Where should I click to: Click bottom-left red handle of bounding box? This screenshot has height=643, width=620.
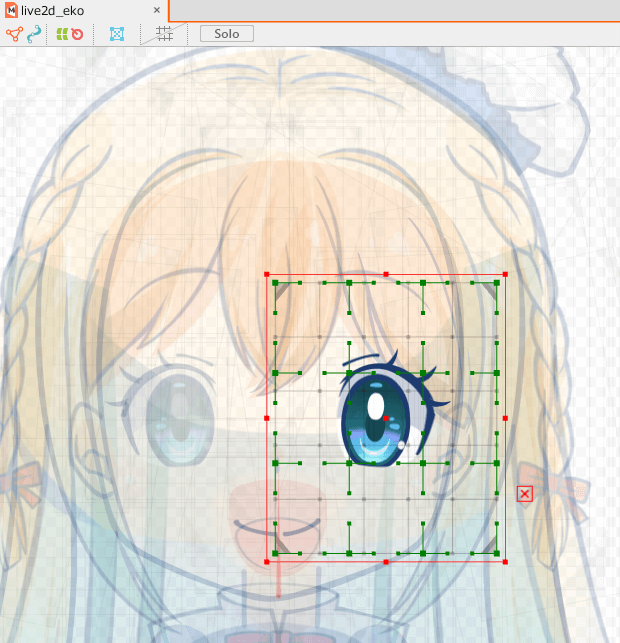click(267, 562)
